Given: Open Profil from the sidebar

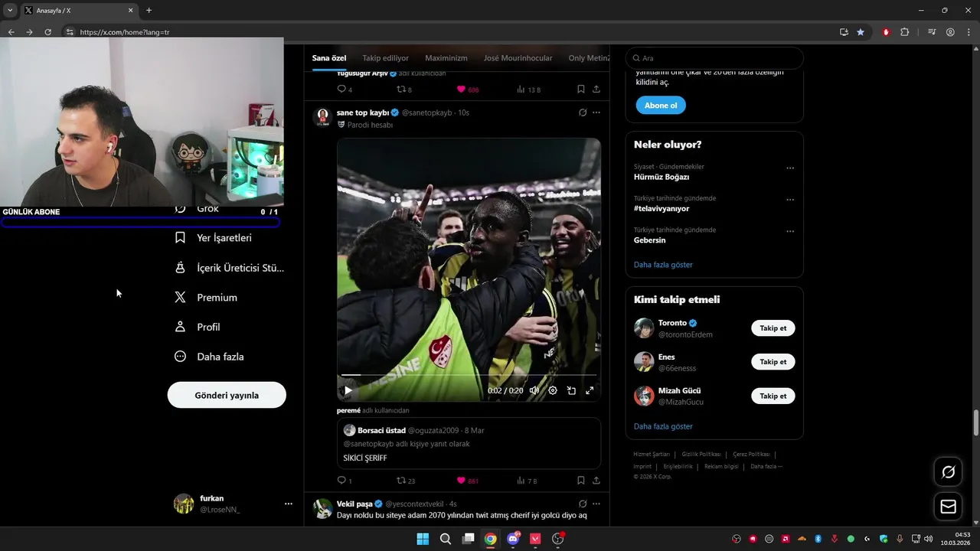Looking at the screenshot, I should coord(198,327).
